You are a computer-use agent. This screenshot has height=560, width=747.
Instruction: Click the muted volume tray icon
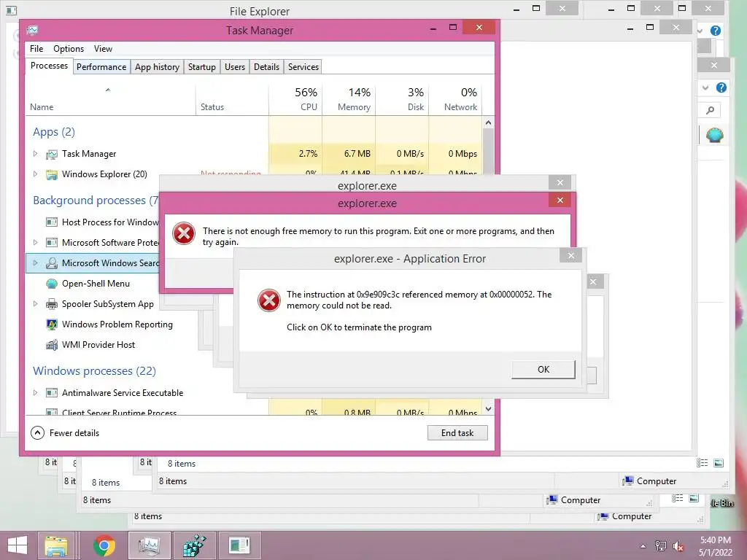[678, 546]
